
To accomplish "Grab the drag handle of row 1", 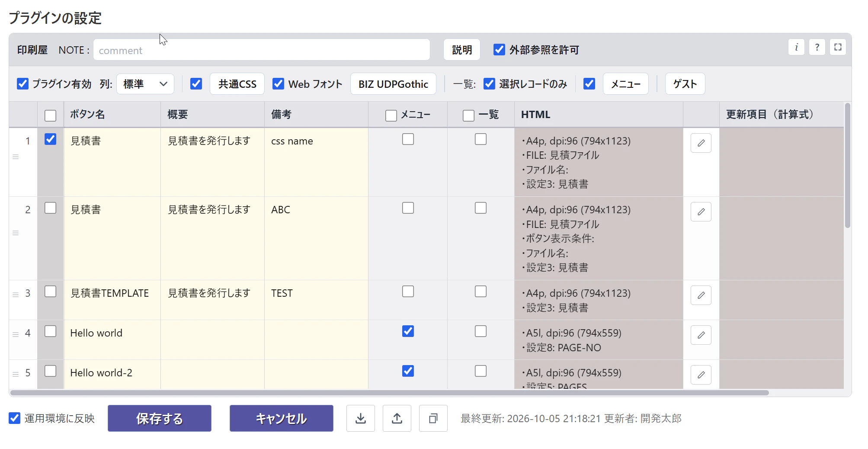I will pyautogui.click(x=16, y=157).
